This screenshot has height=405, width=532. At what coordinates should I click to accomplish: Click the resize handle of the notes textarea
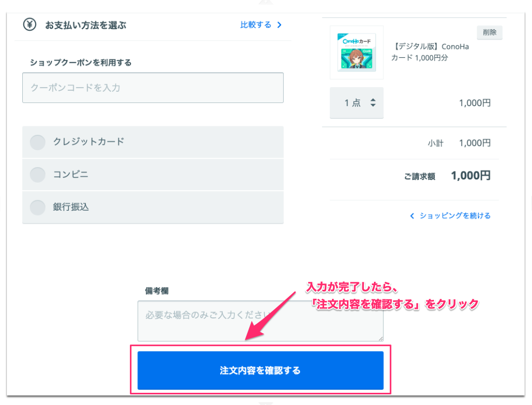[x=380, y=338]
